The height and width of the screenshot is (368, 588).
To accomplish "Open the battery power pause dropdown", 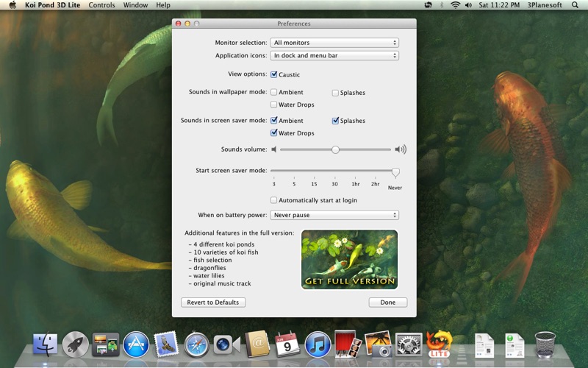I will tap(334, 215).
